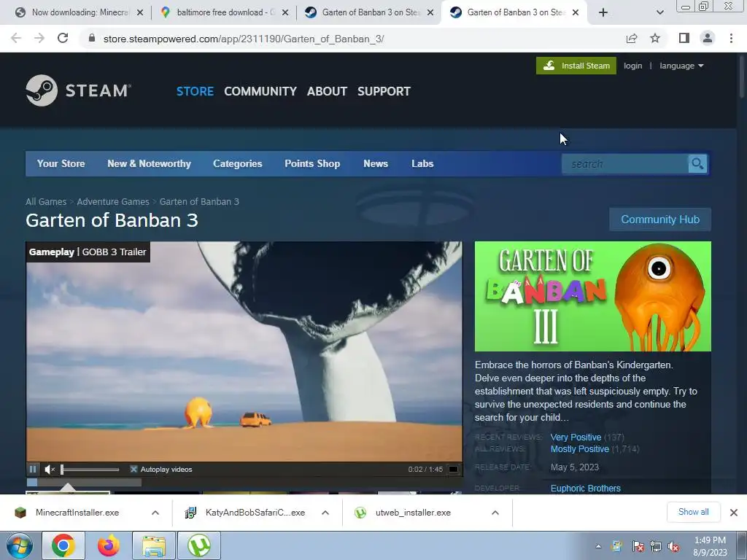
Task: Open News tab
Action: [x=376, y=163]
